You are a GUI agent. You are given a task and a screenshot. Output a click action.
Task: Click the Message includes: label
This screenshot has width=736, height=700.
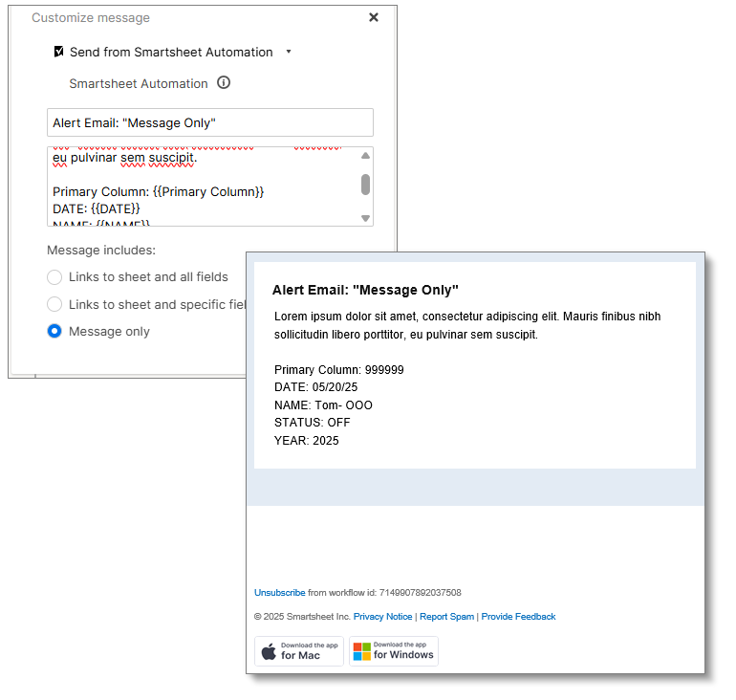(x=101, y=251)
